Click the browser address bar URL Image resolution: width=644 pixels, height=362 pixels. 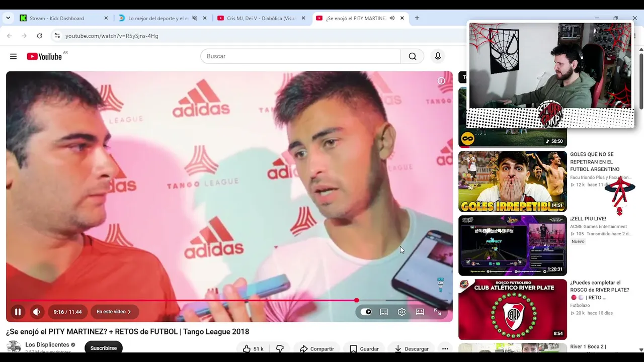112,36
